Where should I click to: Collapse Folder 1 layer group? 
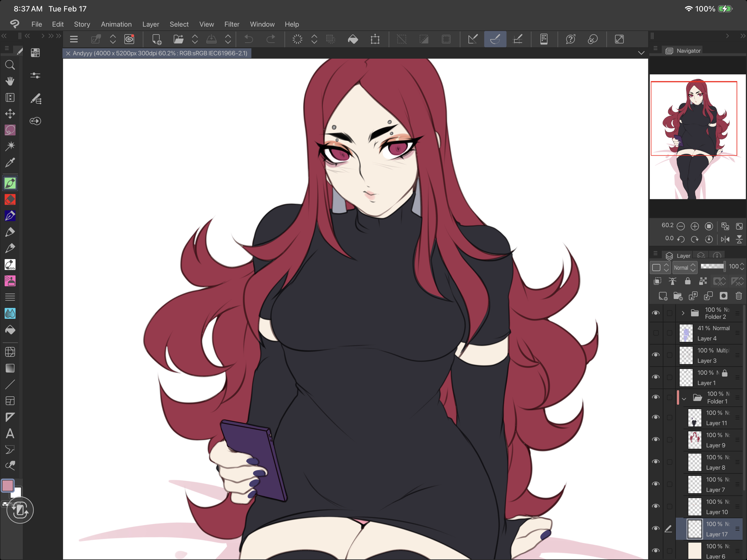tap(684, 399)
